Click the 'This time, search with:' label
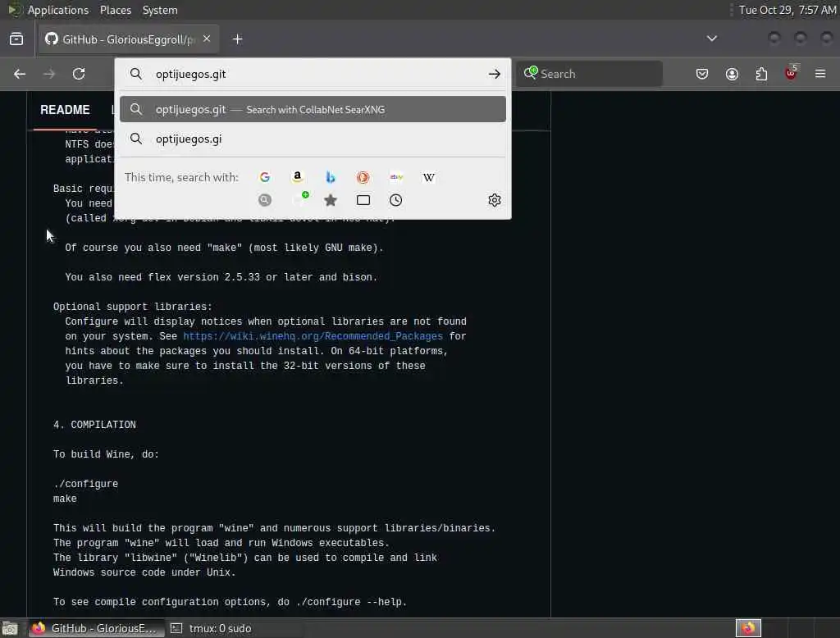Screen dimensions: 840x638 pyautogui.click(x=181, y=177)
